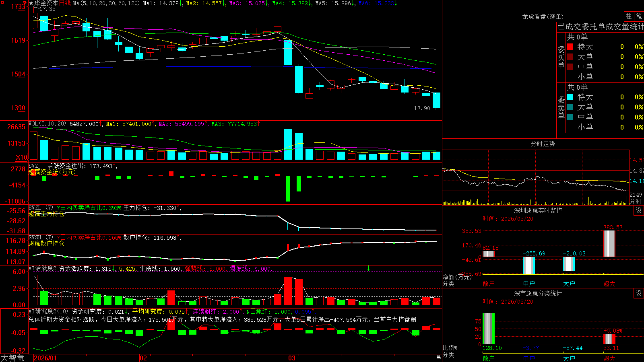Click the MA5: 15.896 value
Viewport: 644px width, 362px height.
[x=334, y=3]
